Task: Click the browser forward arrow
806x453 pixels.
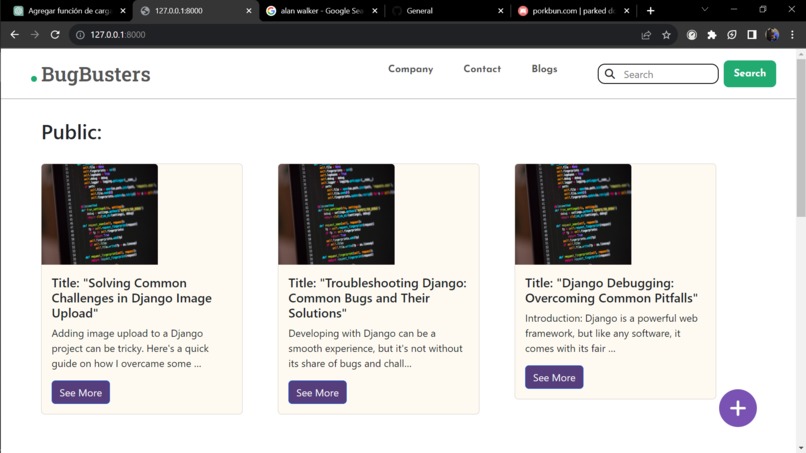Action: pyautogui.click(x=34, y=34)
